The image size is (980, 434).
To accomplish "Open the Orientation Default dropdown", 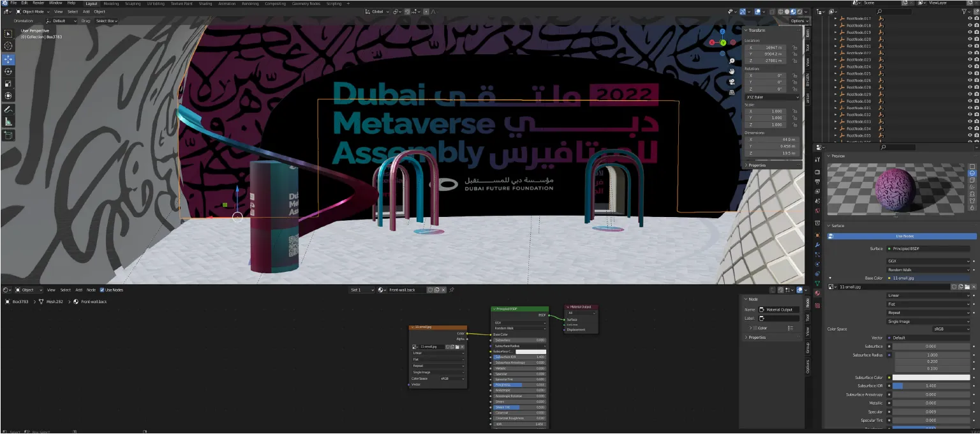I will pos(63,21).
